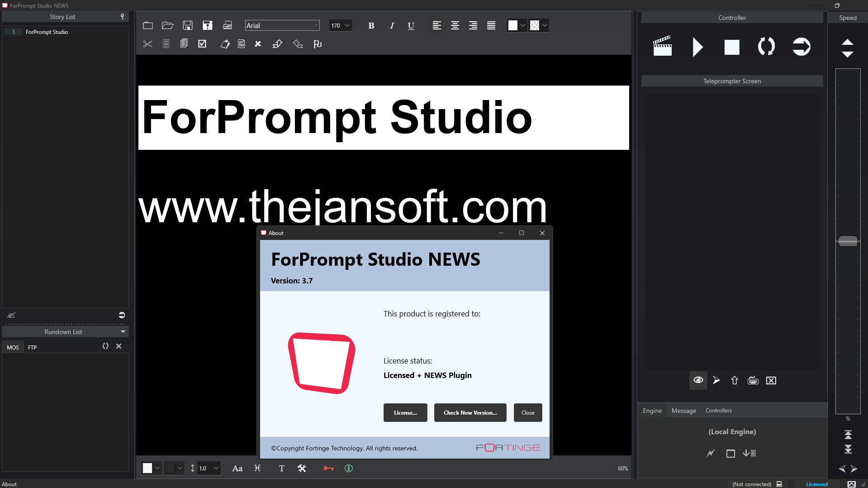Click the upward arrow icon under Teleprompter Screen
Image resolution: width=868 pixels, height=488 pixels.
tap(735, 380)
